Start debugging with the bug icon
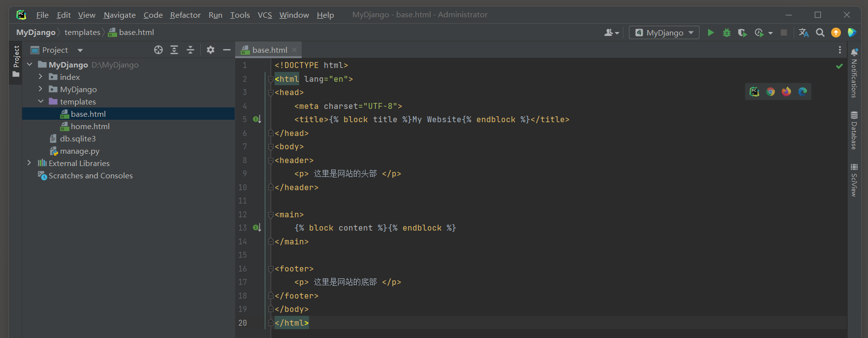Image resolution: width=868 pixels, height=338 pixels. coord(726,33)
